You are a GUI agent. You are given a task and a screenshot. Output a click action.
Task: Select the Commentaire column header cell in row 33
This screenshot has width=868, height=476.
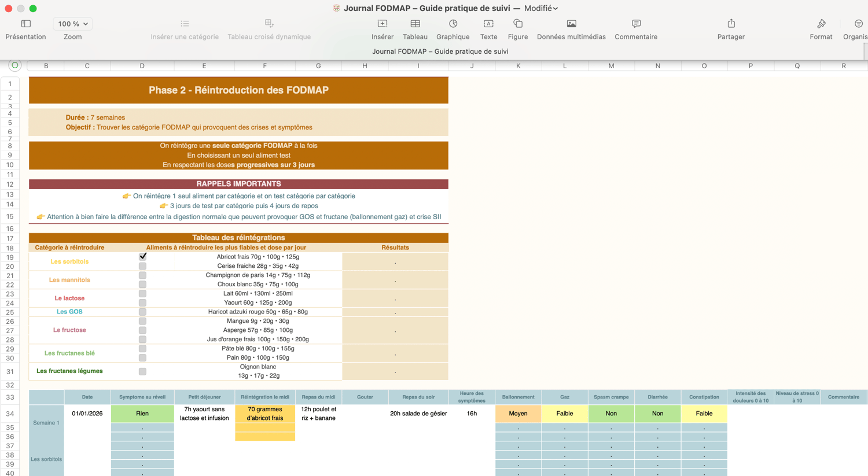[844, 397]
